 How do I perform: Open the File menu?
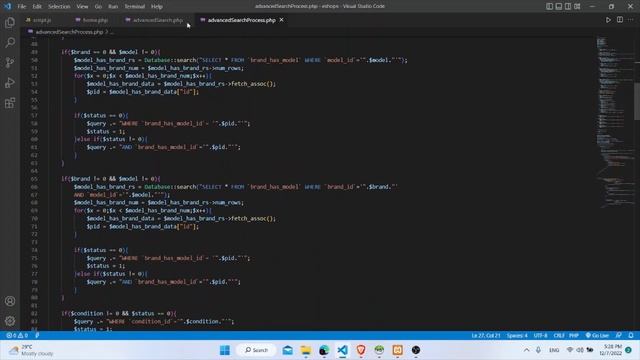(22, 7)
